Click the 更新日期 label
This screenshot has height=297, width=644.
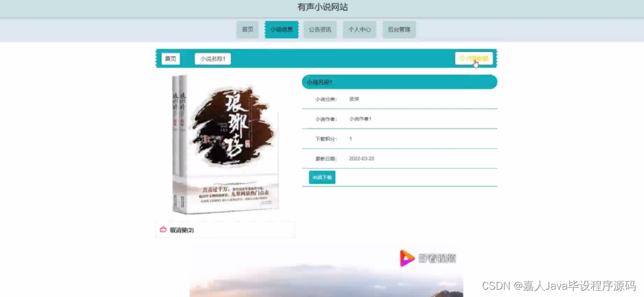(x=326, y=159)
